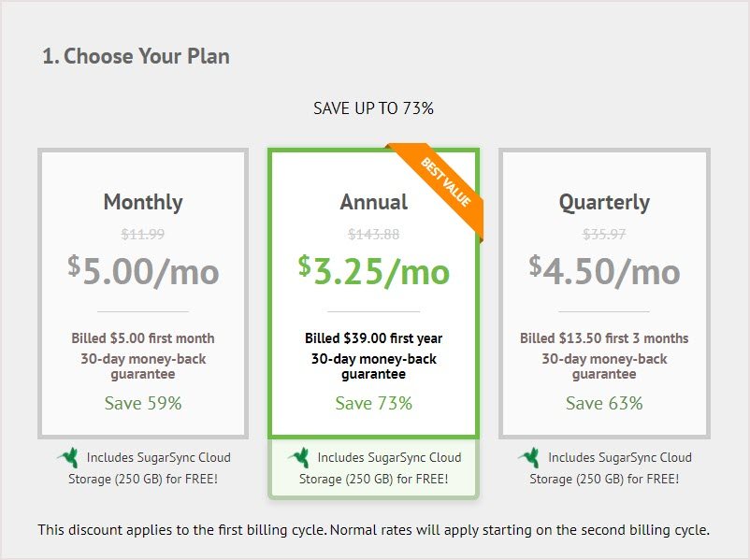
Task: Select the Monthly plan card
Action: [x=143, y=294]
